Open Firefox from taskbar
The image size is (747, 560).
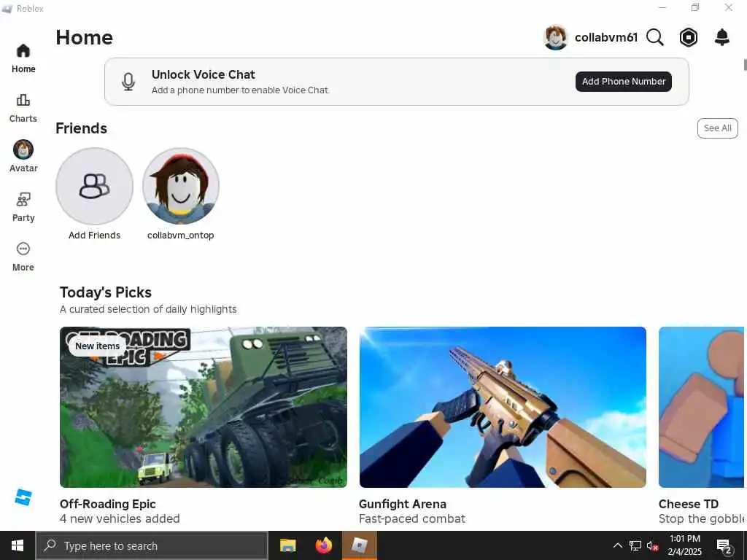323,545
